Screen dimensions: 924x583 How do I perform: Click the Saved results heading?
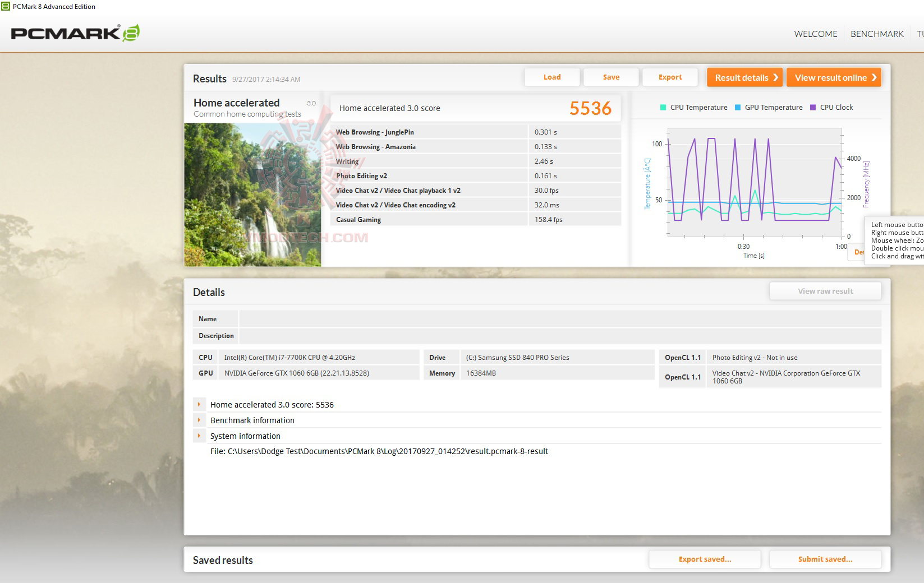pos(223,560)
